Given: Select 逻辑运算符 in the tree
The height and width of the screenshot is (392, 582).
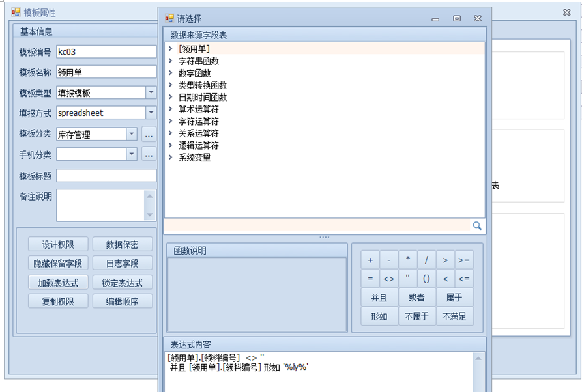Looking at the screenshot, I should pos(198,146).
